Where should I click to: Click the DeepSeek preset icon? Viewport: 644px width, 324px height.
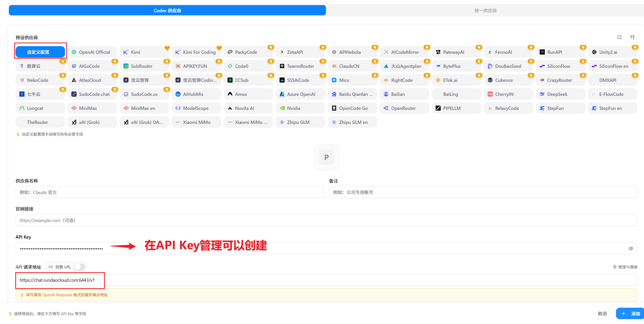542,94
